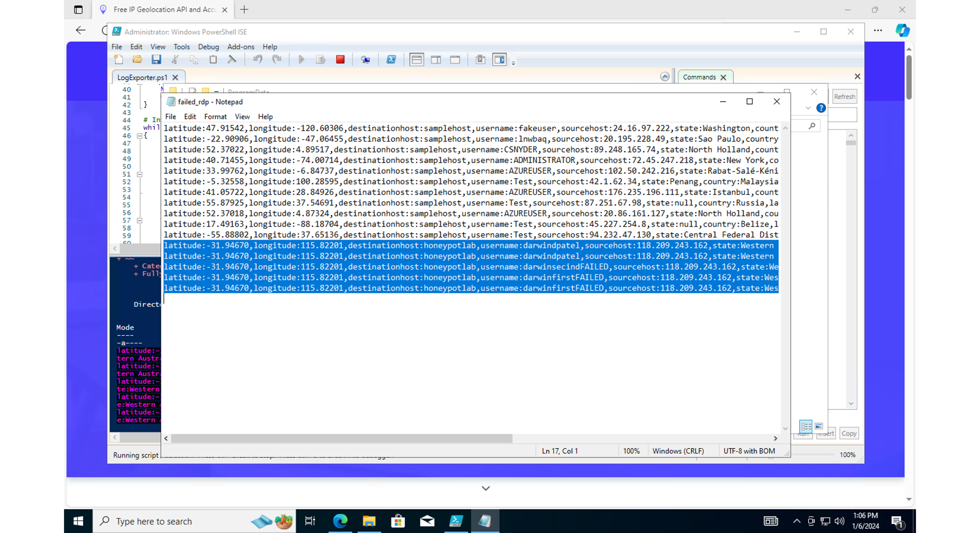Expand the toolbar overflow options arrow
This screenshot has height=533, width=980.
513,63
